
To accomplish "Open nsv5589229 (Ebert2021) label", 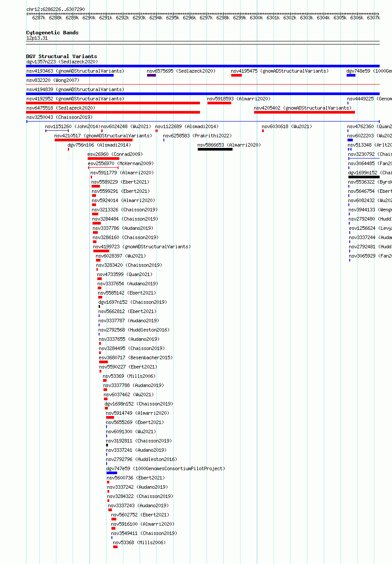I will [120, 182].
